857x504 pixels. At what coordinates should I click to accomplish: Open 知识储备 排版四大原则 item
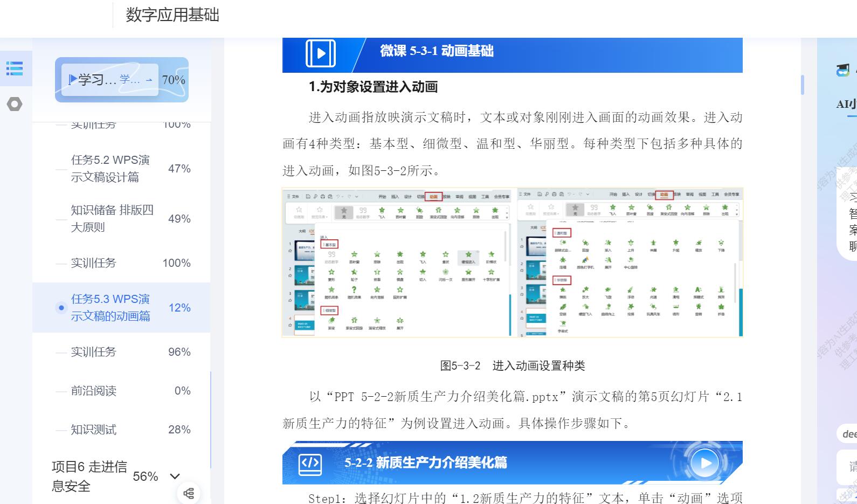[x=112, y=218]
